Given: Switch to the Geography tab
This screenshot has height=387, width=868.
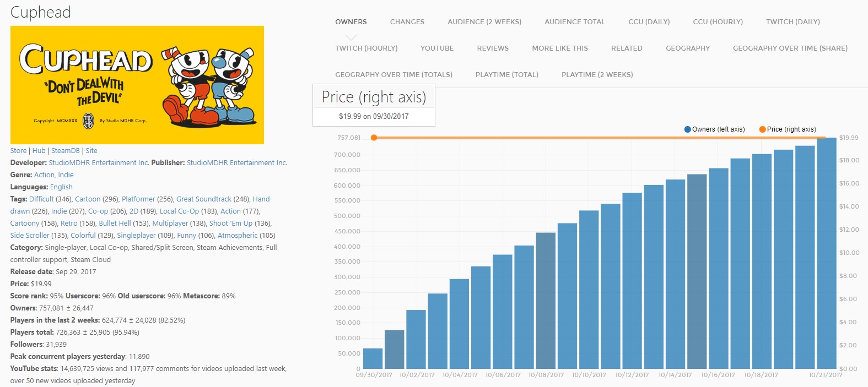Looking at the screenshot, I should pyautogui.click(x=688, y=48).
